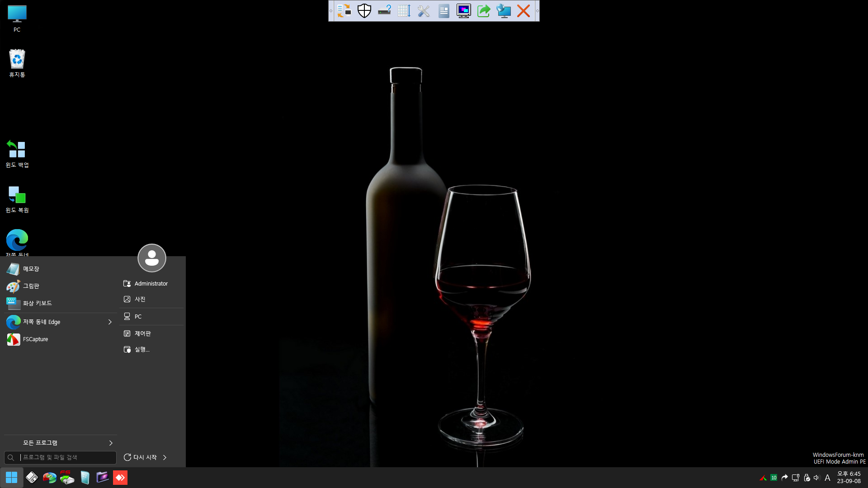Open the red AnyDesk taskbar icon
Screen dimensions: 868x488
click(x=120, y=478)
